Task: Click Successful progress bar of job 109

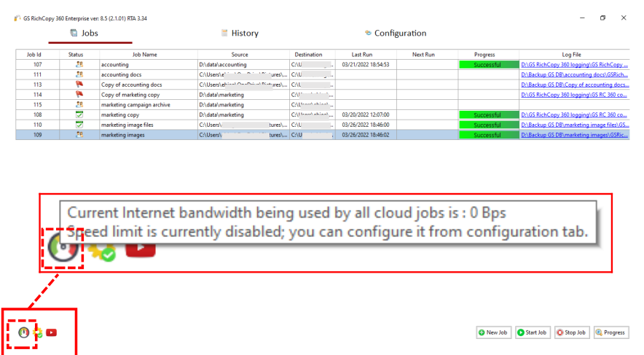Action: (x=489, y=135)
